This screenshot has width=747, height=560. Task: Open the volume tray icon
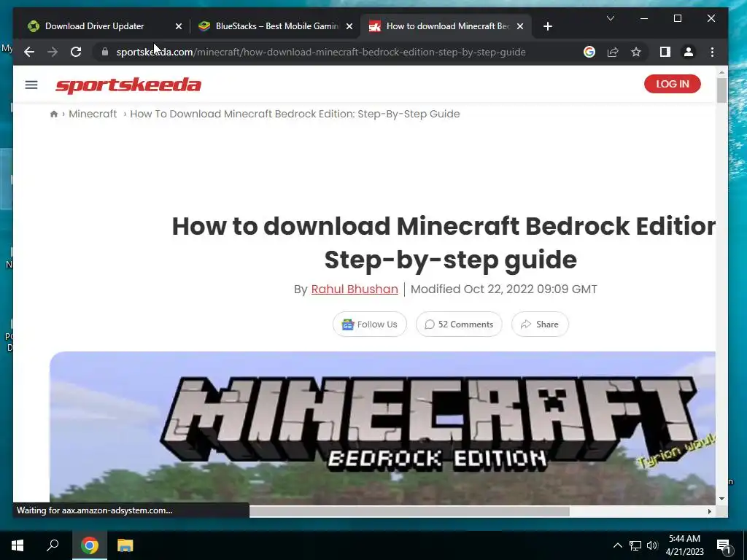(x=652, y=545)
